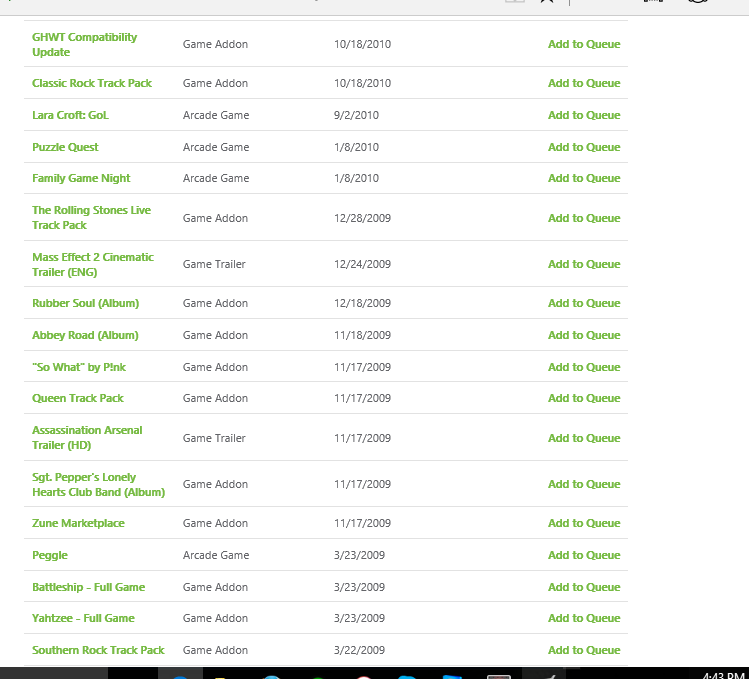Viewport: 749px width, 679px height.
Task: Select the 3/22/2009 date cell
Action: (x=359, y=650)
